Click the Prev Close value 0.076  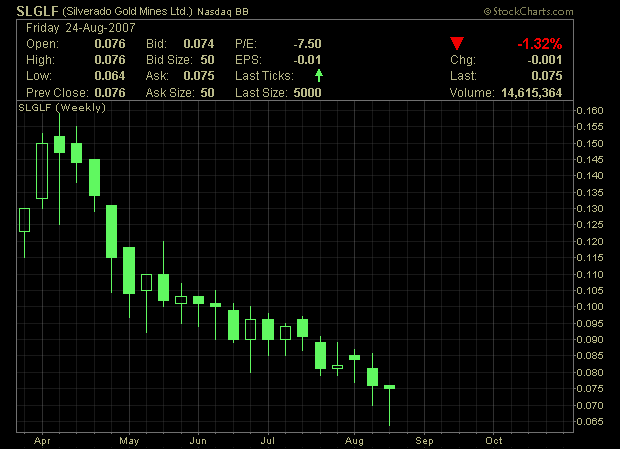(110, 92)
